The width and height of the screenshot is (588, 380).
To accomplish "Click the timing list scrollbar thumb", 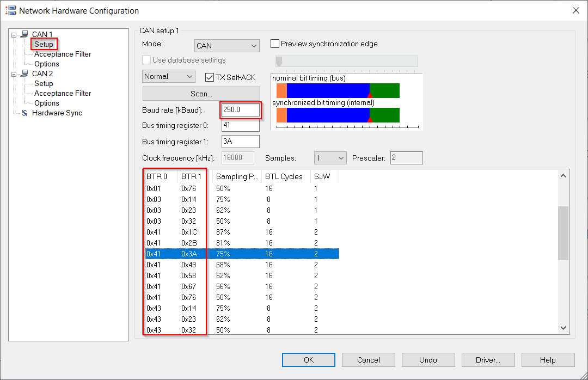I will [x=563, y=233].
